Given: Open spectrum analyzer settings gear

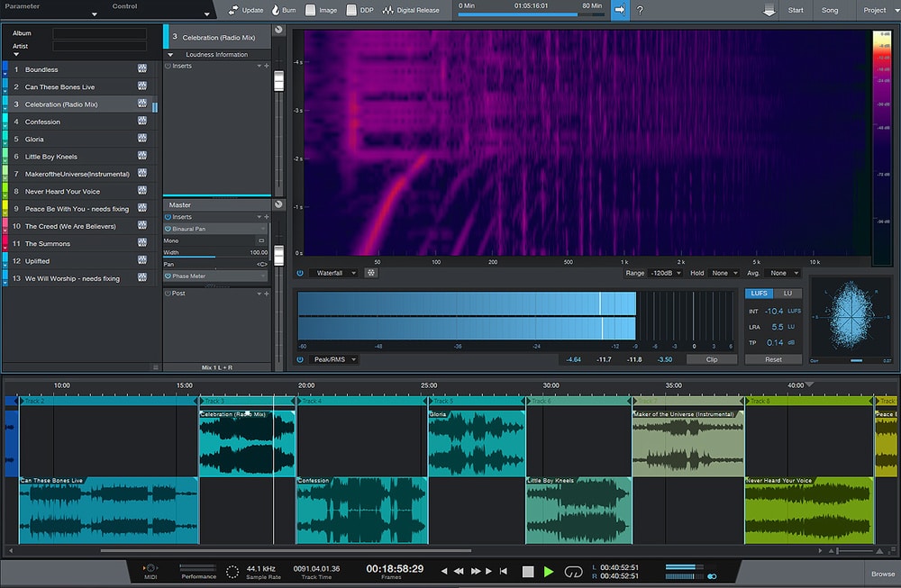Looking at the screenshot, I should [x=371, y=273].
